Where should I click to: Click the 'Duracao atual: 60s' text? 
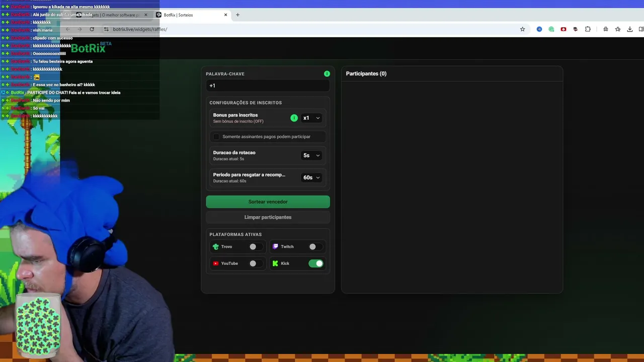pyautogui.click(x=229, y=181)
